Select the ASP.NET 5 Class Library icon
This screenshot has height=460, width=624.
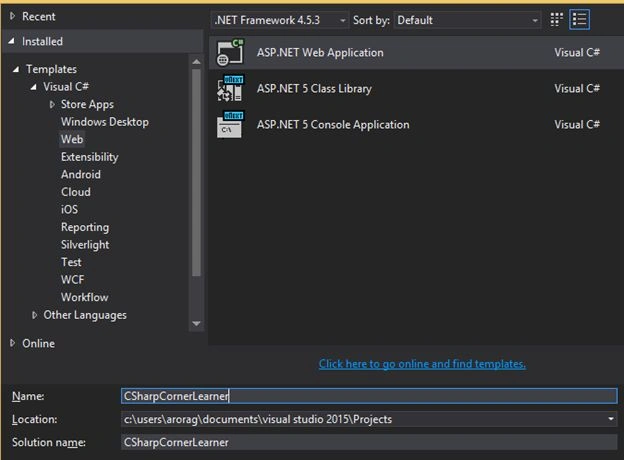point(230,88)
